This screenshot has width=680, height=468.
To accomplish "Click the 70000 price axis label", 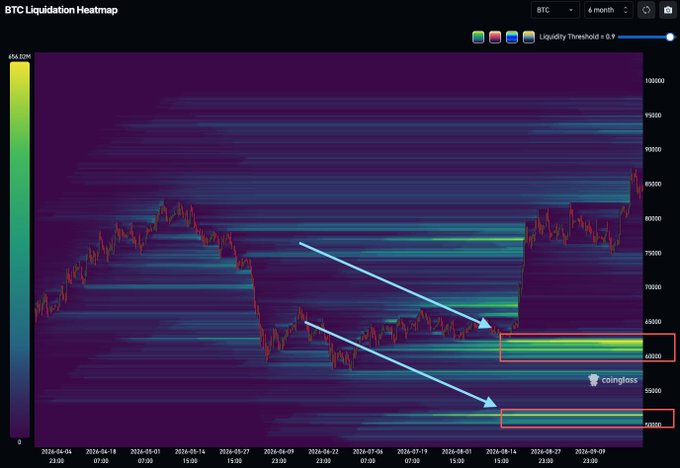I will [653, 287].
